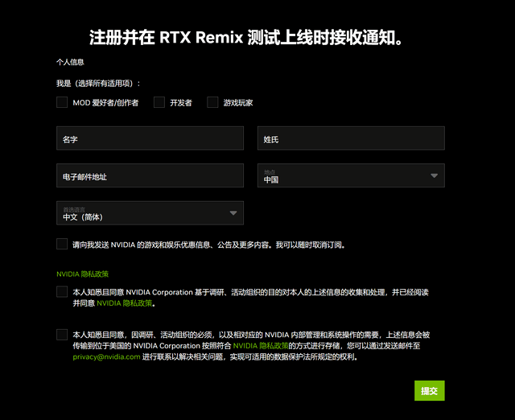Click the 注册并在 RTX Remix 测试上线时接收通知 heading

[x=246, y=37]
